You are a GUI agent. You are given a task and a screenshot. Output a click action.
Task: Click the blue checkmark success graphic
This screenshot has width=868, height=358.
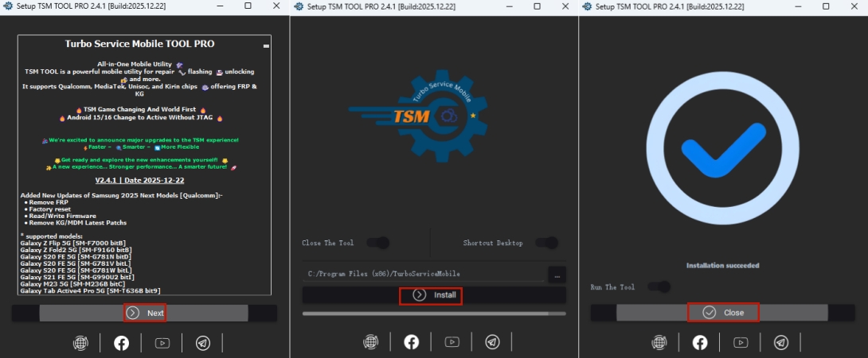coord(722,148)
